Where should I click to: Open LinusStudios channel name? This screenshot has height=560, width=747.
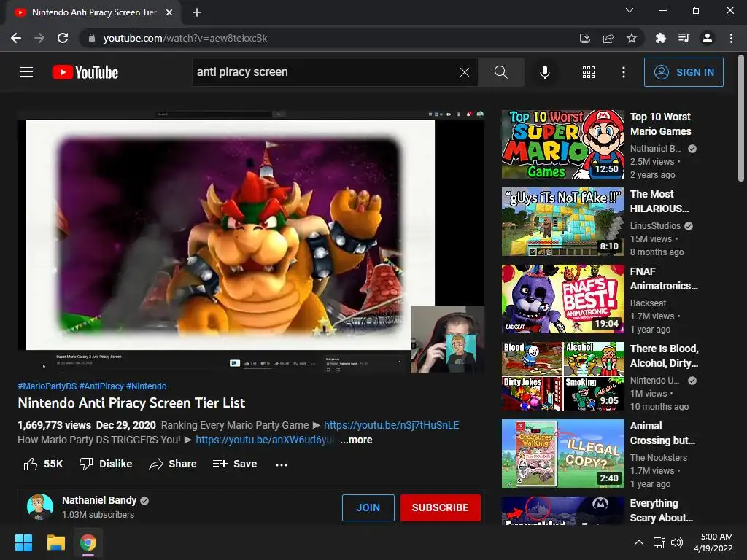(655, 226)
